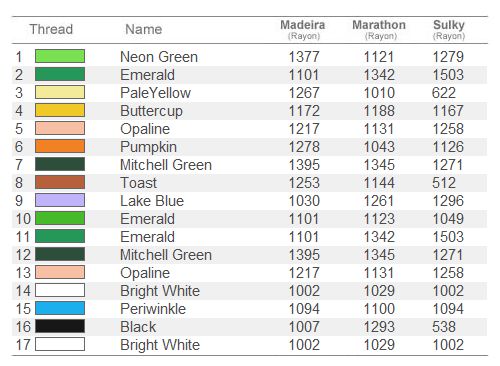Image resolution: width=500 pixels, height=366 pixels.
Task: Click the Name column header
Action: pos(144,29)
